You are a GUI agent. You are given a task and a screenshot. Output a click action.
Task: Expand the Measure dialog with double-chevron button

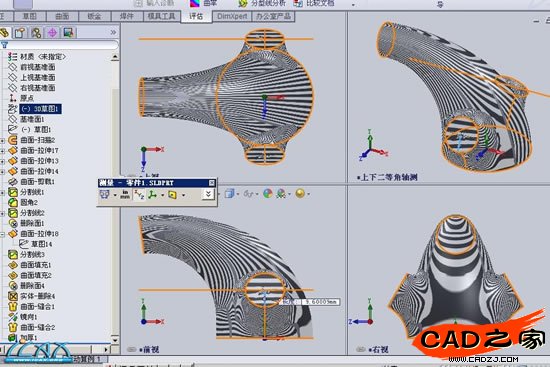(208, 194)
